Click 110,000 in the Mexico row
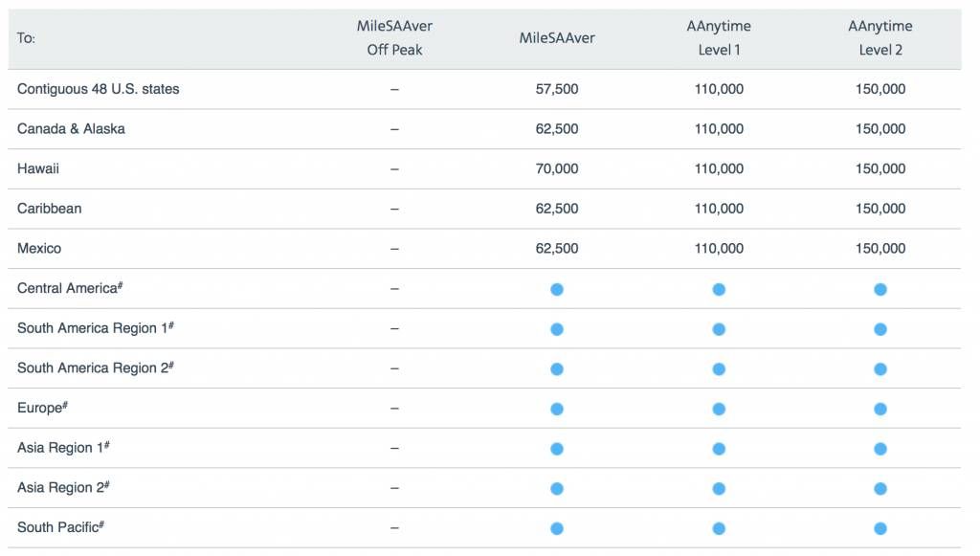The height and width of the screenshot is (556, 980). (x=719, y=249)
